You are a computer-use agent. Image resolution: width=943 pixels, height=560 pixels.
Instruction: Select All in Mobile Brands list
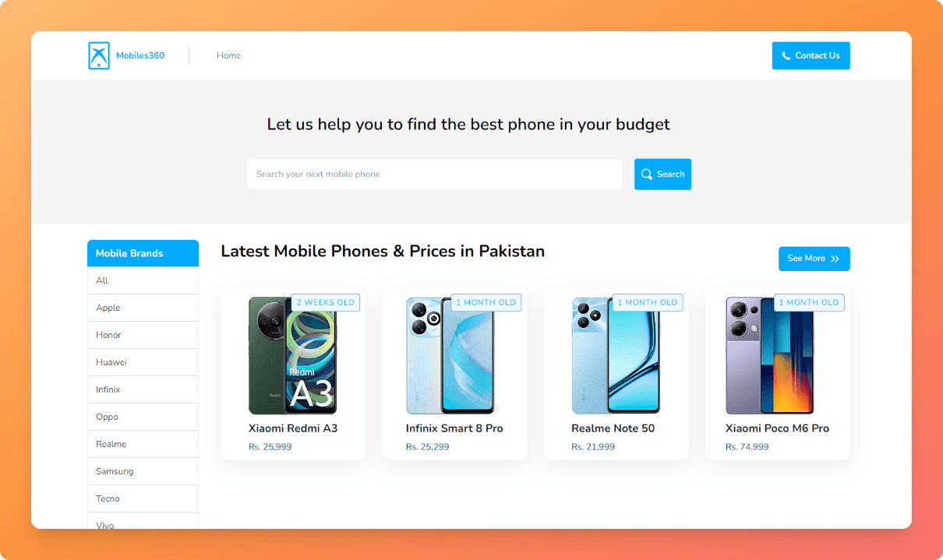pyautogui.click(x=143, y=280)
